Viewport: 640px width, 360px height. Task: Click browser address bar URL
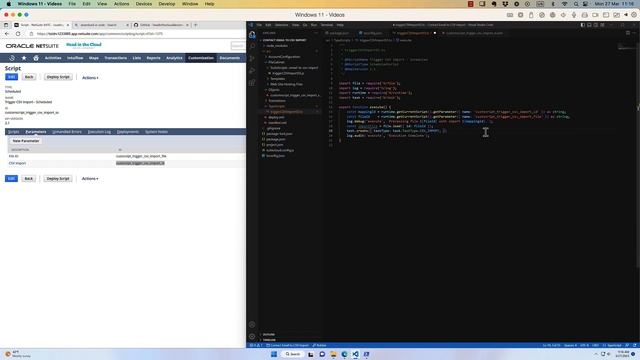pyautogui.click(x=100, y=34)
